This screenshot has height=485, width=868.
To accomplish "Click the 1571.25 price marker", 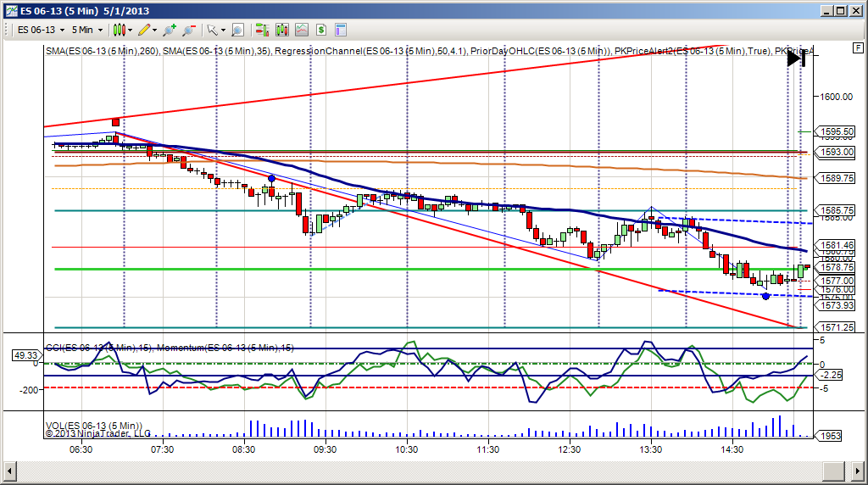I will (x=837, y=327).
